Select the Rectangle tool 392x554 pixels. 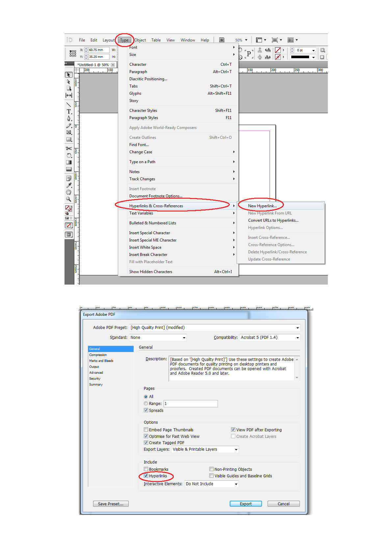tap(68, 139)
